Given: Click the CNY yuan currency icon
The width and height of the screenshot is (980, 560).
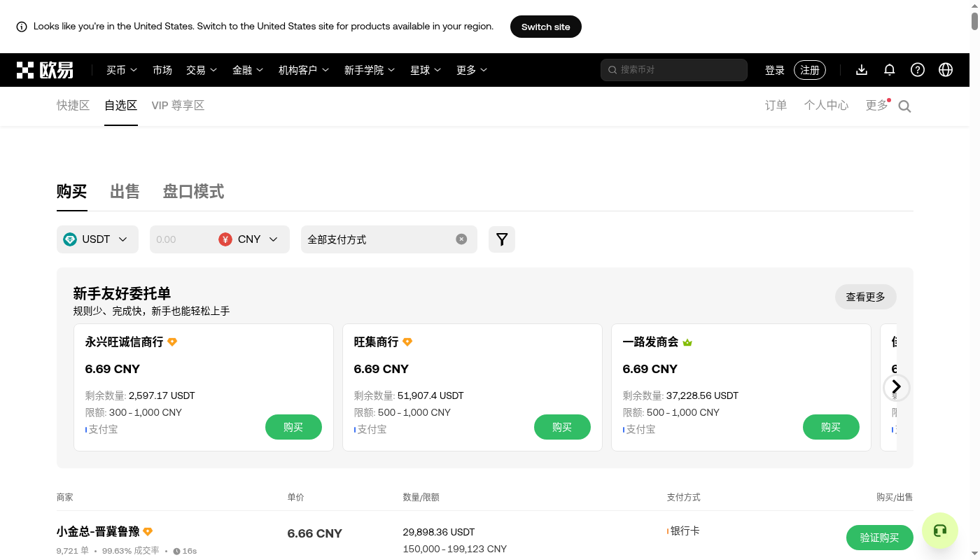Looking at the screenshot, I should tap(225, 239).
